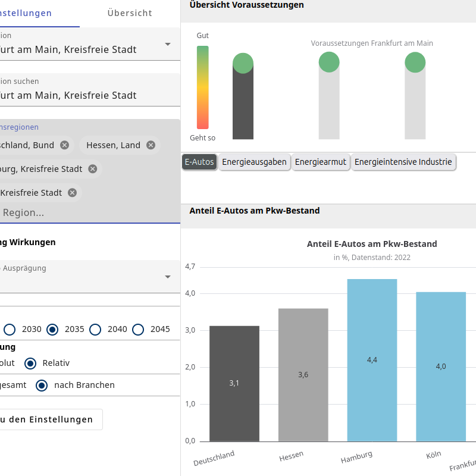Viewport: 476px width, 476px height.
Task: Select the Relativ display option
Action: coord(30,363)
